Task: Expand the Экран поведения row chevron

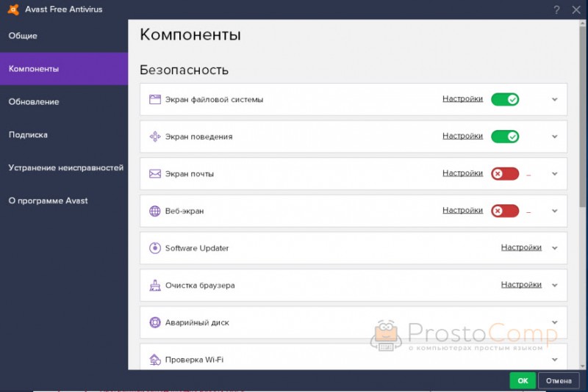Action: pyautogui.click(x=555, y=137)
